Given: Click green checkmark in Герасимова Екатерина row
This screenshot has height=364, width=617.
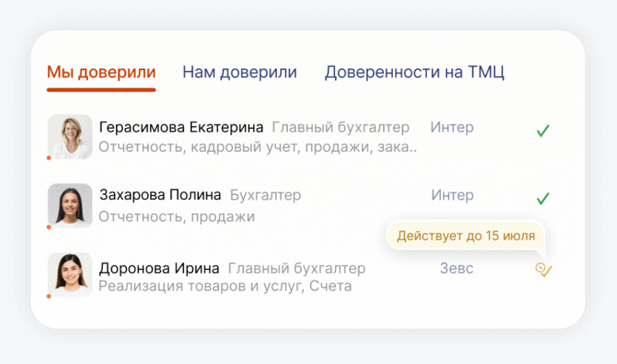Looking at the screenshot, I should pos(543,132).
